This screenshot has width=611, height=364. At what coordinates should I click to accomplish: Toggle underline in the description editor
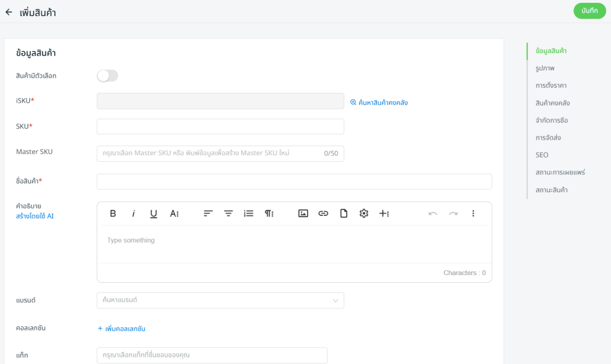pyautogui.click(x=153, y=214)
